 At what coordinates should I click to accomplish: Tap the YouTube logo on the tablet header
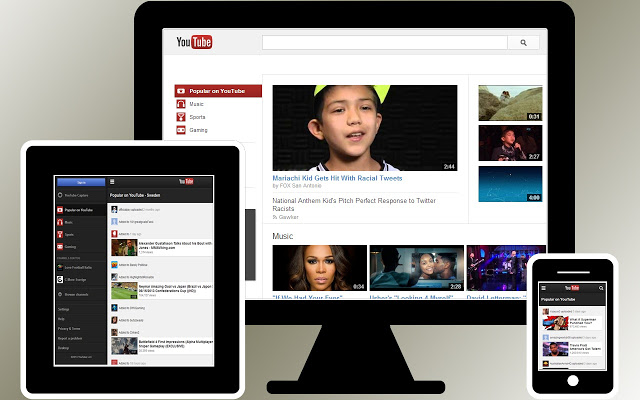[x=185, y=182]
